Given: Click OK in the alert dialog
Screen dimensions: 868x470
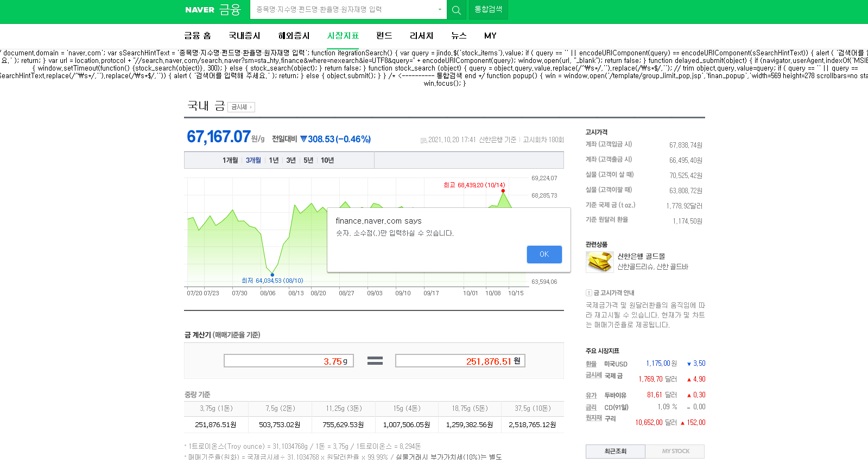Looking at the screenshot, I should pos(544,254).
